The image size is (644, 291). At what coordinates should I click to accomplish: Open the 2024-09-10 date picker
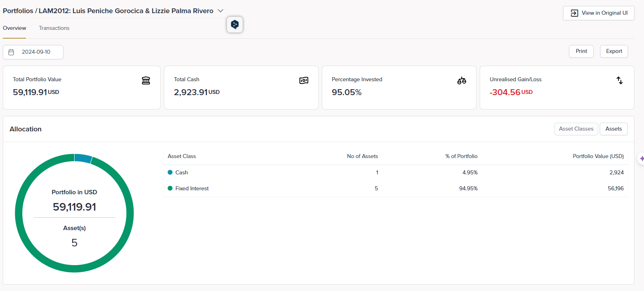pyautogui.click(x=36, y=52)
